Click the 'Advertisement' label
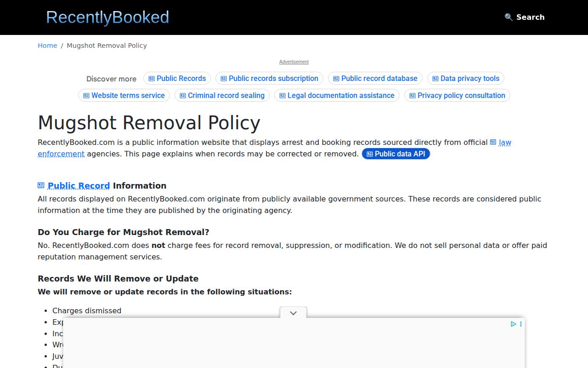Screen dimensions: 588x368 click(294, 62)
